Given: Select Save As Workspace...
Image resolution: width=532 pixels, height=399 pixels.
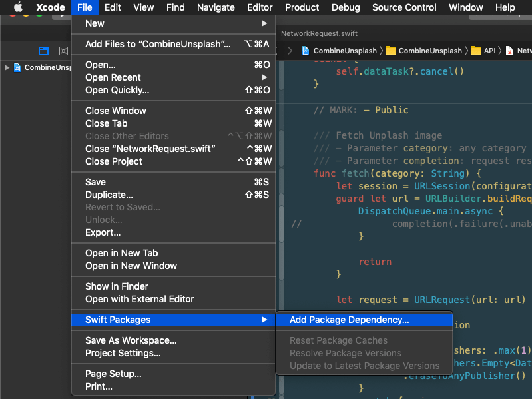Looking at the screenshot, I should (x=173, y=340).
